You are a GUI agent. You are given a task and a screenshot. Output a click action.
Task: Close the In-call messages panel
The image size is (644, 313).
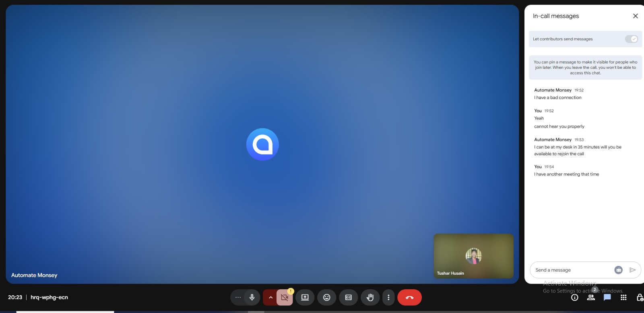click(636, 16)
